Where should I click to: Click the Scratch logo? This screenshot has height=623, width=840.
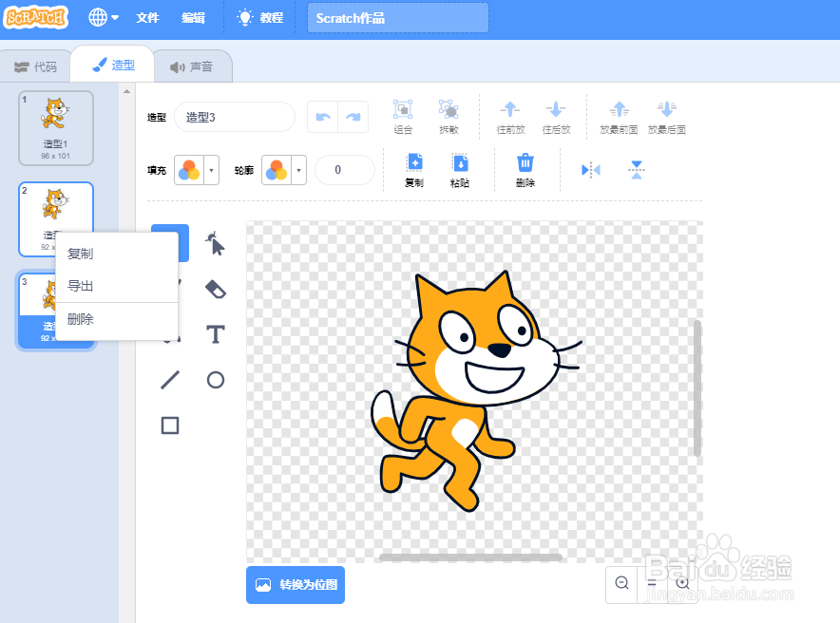pyautogui.click(x=36, y=18)
